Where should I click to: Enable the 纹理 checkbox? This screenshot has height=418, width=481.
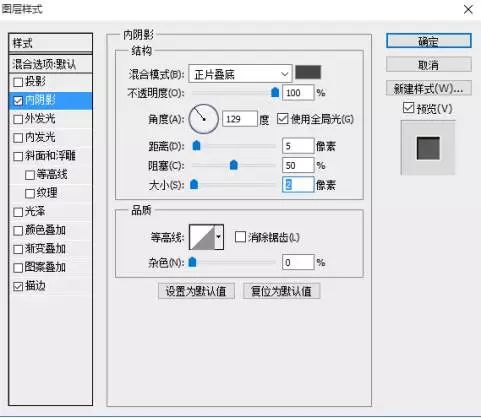(30, 193)
